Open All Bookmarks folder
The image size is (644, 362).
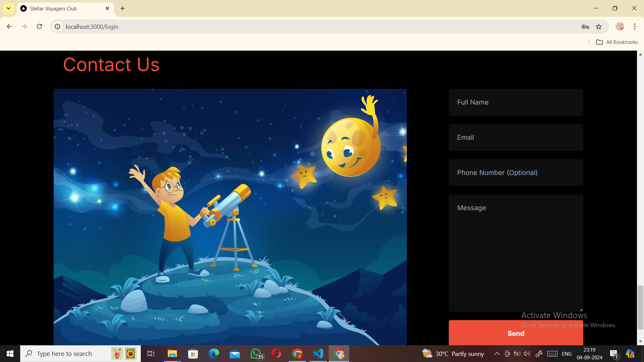(617, 42)
